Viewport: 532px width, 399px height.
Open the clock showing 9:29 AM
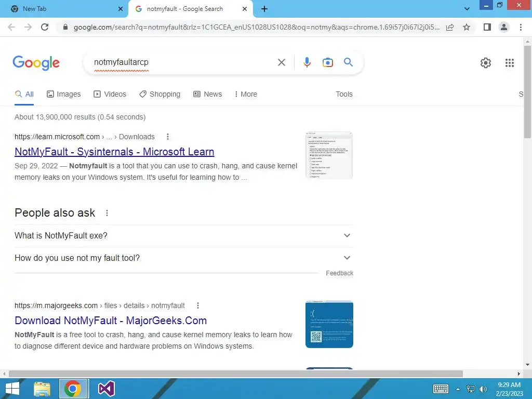[509, 389]
